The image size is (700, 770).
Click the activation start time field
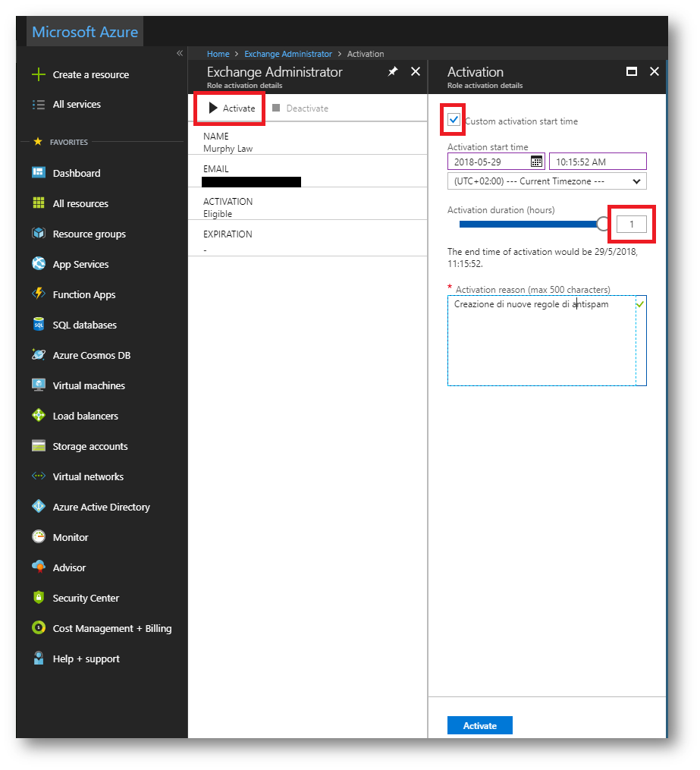[598, 162]
